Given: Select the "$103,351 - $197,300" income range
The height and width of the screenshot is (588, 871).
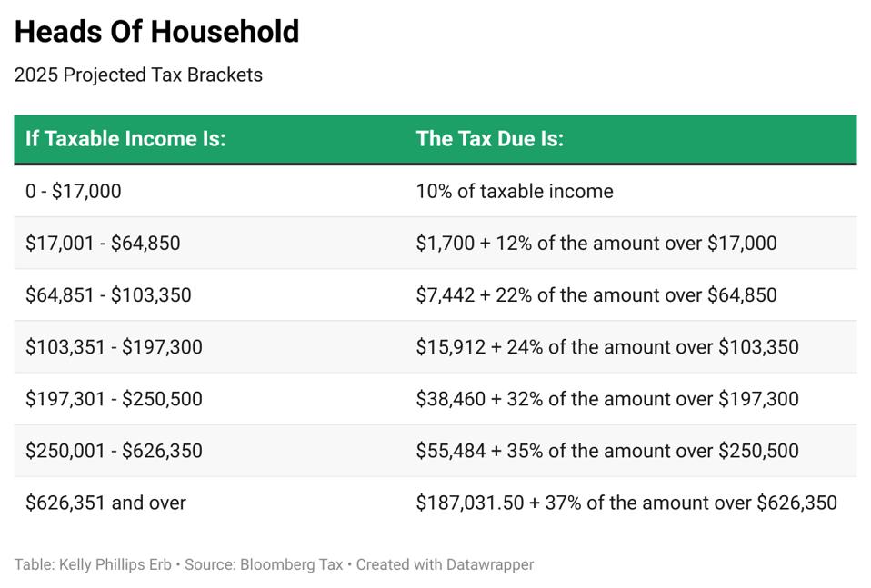Looking at the screenshot, I should pyautogui.click(x=114, y=346).
